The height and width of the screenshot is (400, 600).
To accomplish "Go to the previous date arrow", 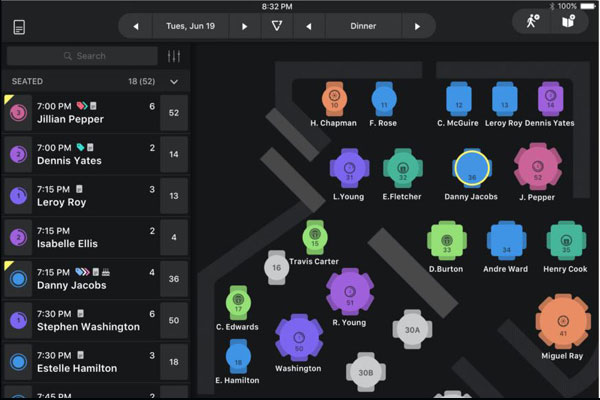I will click(x=136, y=26).
